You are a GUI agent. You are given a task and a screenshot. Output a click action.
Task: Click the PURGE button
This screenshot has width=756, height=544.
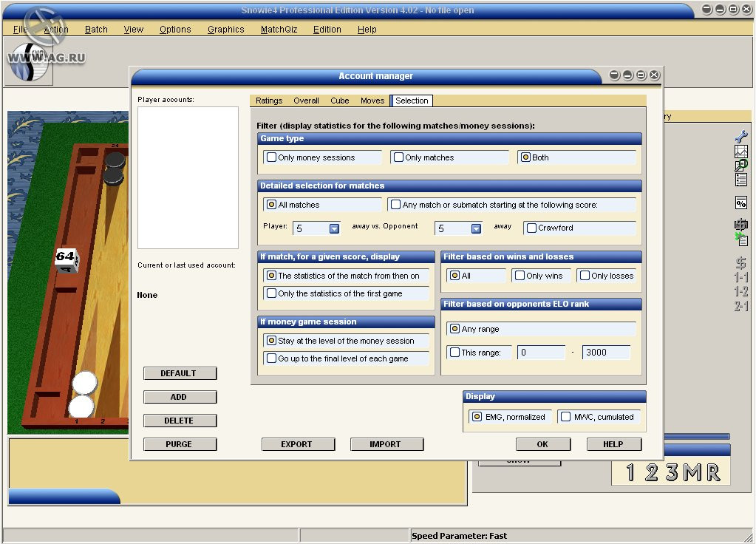click(180, 444)
